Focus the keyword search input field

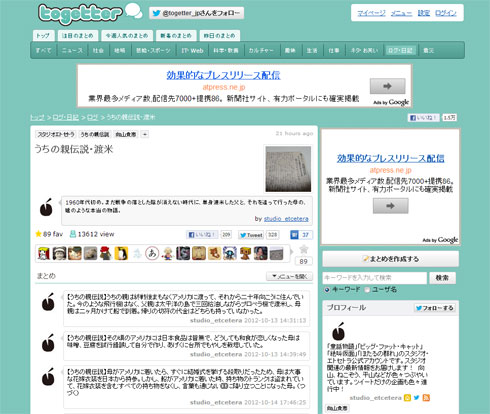tap(374, 278)
